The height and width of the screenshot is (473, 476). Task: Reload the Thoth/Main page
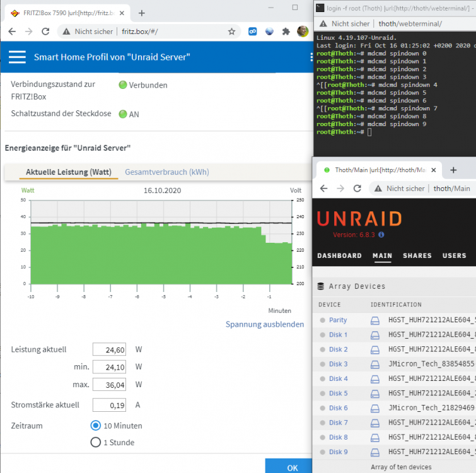point(357,189)
